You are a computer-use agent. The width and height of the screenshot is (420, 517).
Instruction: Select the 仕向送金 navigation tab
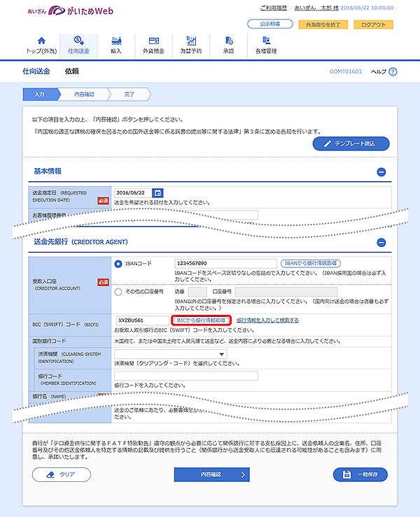tap(78, 45)
